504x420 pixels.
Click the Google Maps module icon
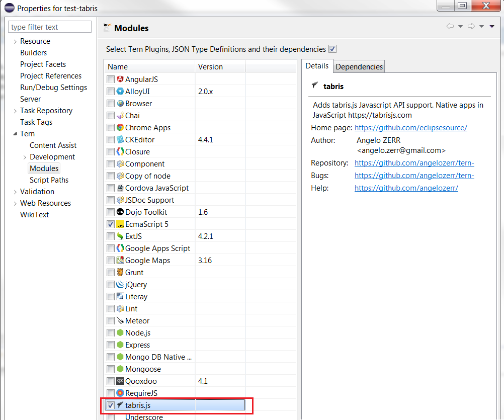(121, 260)
